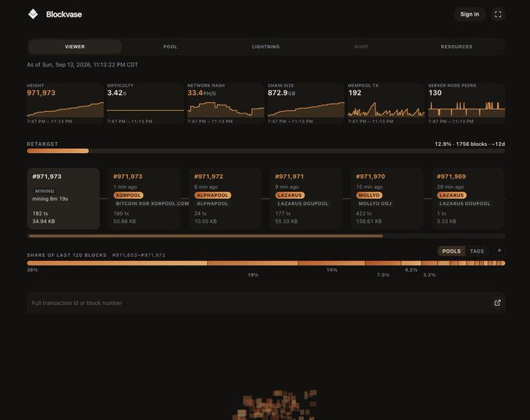Click the pixelated mempool block visualization
Image resolution: width=530 pixels, height=420 pixels.
pyautogui.click(x=275, y=405)
